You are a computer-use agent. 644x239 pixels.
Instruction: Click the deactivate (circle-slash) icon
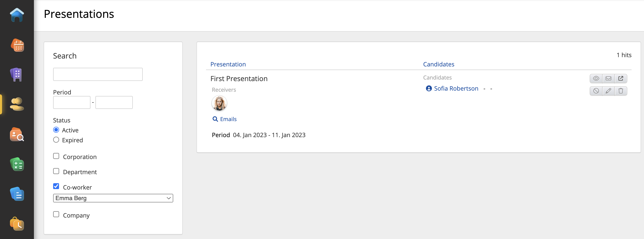coord(596,91)
